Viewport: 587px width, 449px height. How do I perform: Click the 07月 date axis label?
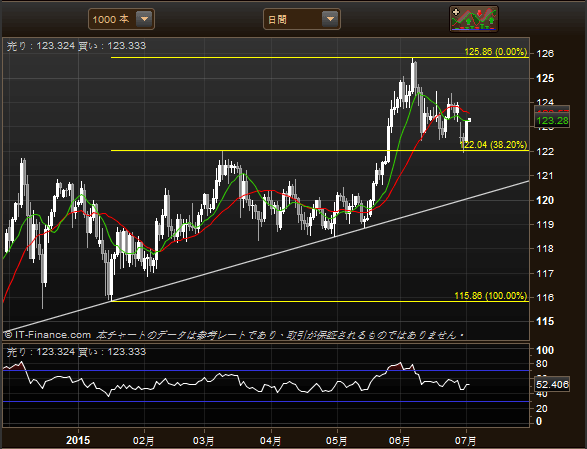tap(466, 440)
